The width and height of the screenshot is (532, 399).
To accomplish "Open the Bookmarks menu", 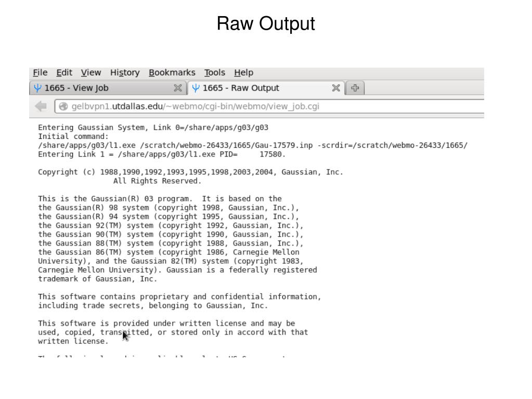I will pyautogui.click(x=172, y=73).
